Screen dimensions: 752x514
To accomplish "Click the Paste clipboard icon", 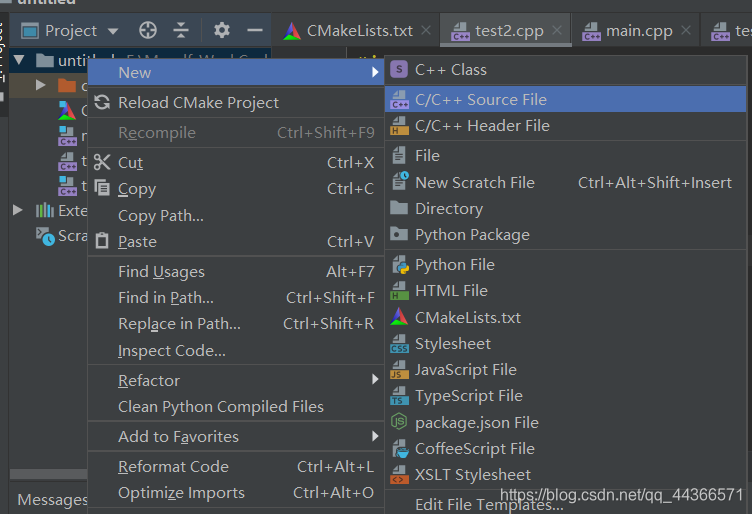I will [102, 240].
